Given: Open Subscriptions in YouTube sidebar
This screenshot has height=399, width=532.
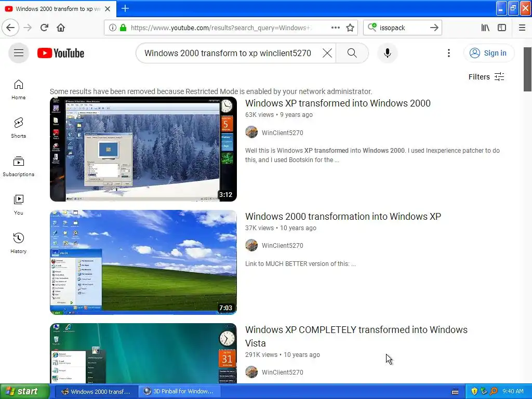Looking at the screenshot, I should [x=19, y=166].
